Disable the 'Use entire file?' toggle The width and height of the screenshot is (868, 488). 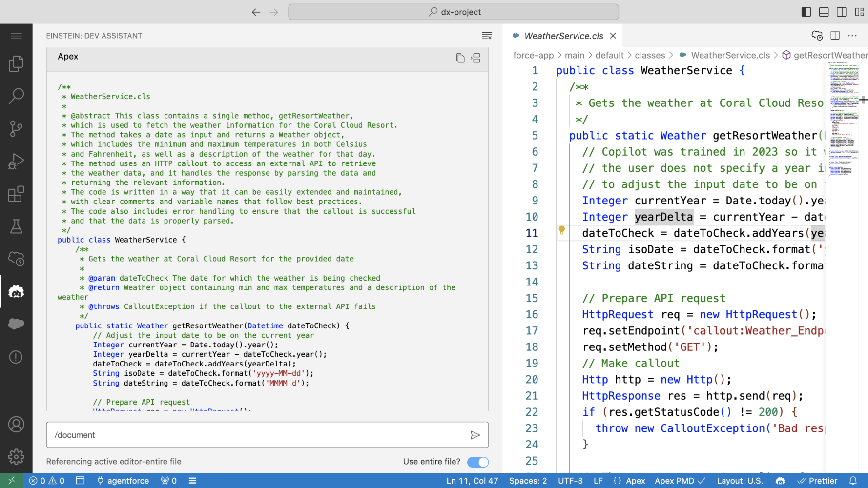click(x=477, y=462)
